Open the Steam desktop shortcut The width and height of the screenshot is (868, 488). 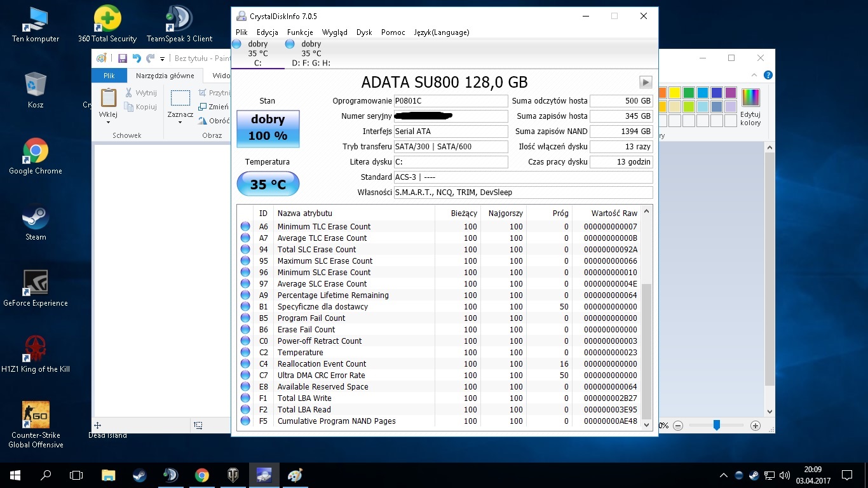tap(36, 222)
